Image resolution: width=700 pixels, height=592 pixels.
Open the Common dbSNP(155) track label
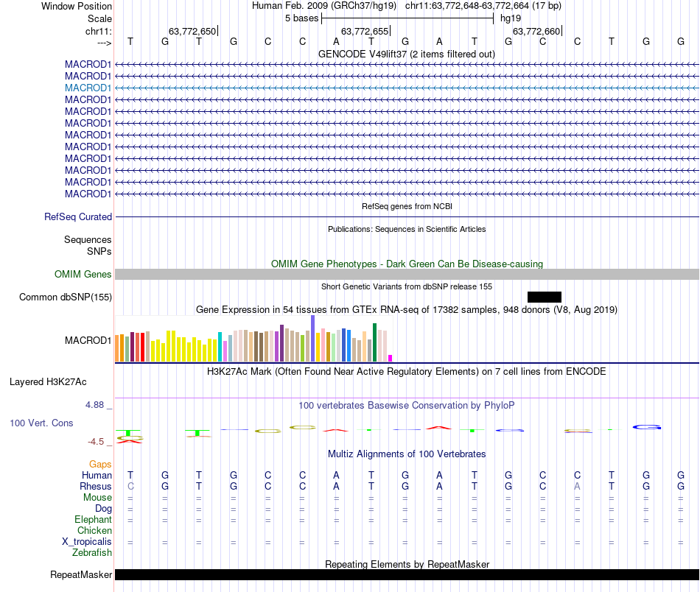click(65, 297)
